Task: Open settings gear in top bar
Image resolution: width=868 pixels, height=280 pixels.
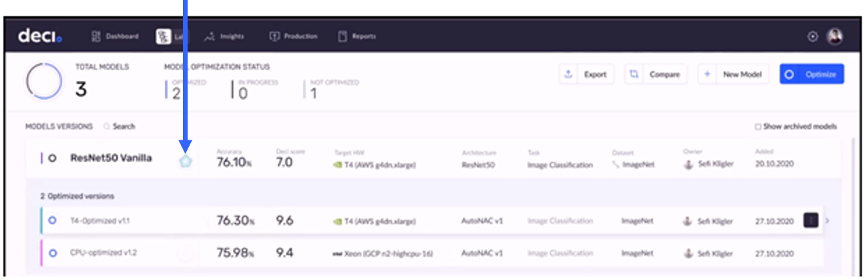Action: (x=813, y=37)
